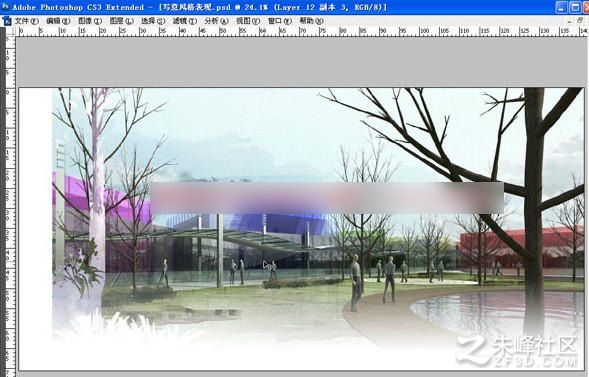
Task: Minimize the Photoshop application window
Action: point(562,7)
